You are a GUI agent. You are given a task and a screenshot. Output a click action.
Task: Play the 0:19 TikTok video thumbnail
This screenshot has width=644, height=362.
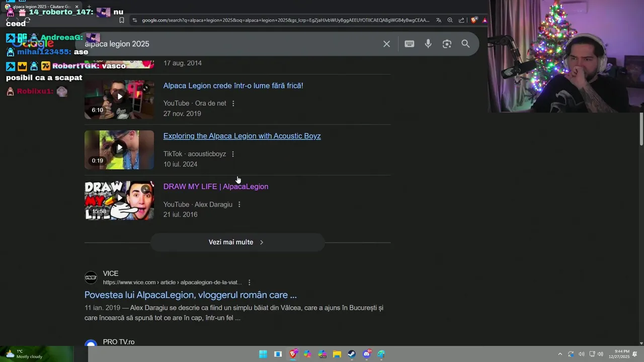119,150
